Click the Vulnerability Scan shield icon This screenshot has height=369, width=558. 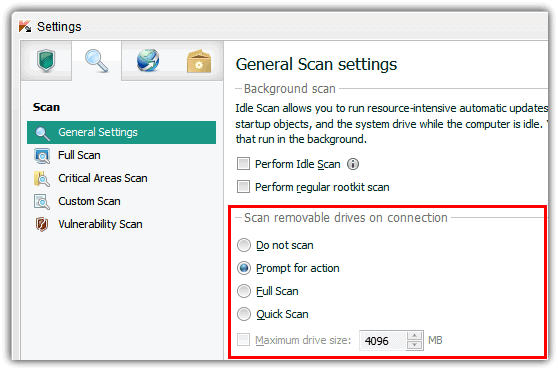click(42, 225)
